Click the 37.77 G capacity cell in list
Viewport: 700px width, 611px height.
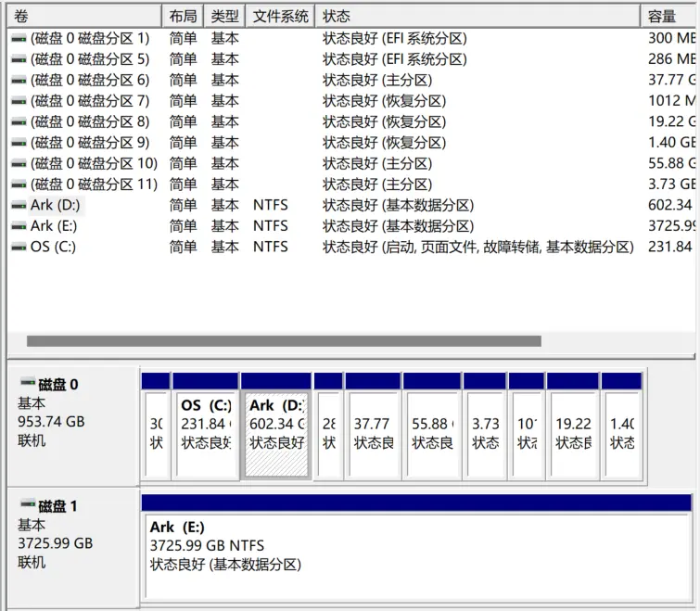(672, 81)
